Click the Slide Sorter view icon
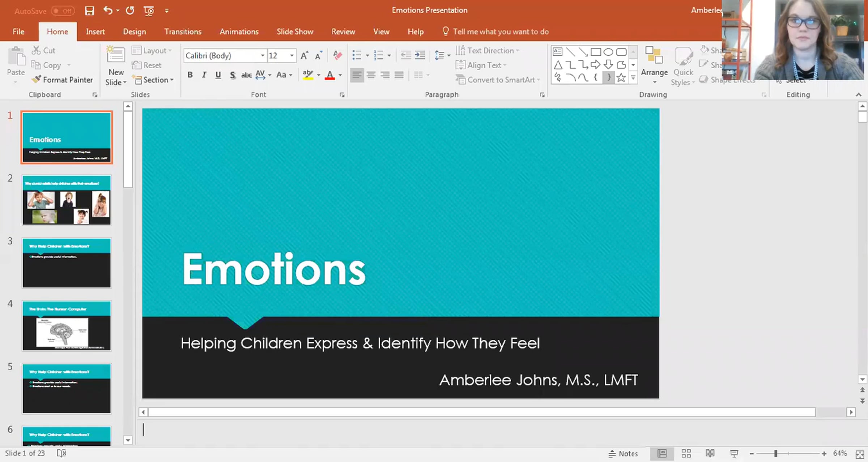The image size is (868, 462). pyautogui.click(x=686, y=453)
